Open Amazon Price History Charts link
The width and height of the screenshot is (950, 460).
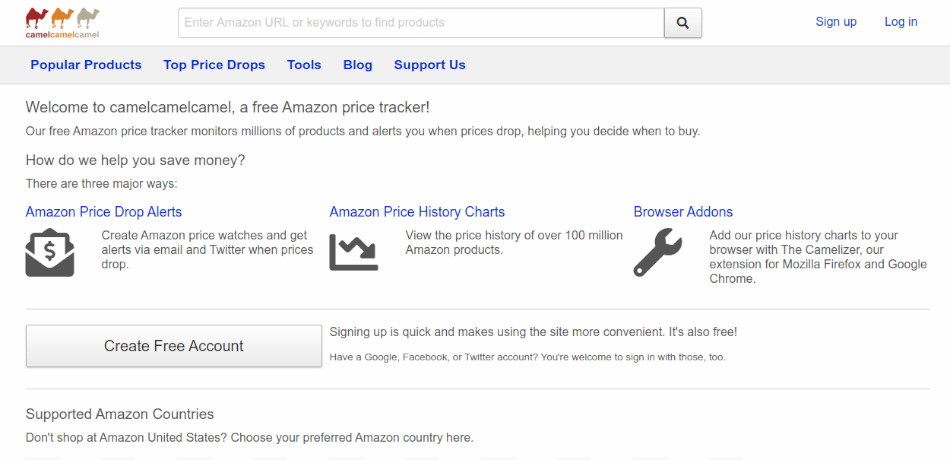click(x=417, y=212)
